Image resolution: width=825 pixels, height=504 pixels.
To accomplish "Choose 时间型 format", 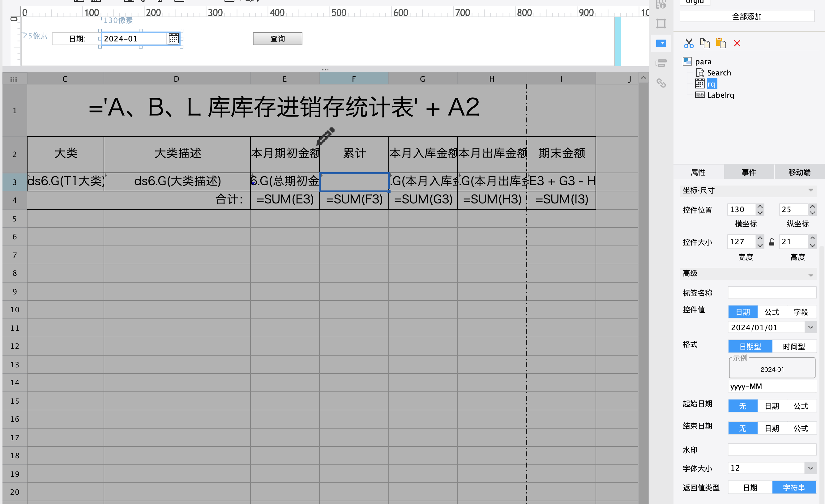I will [794, 347].
